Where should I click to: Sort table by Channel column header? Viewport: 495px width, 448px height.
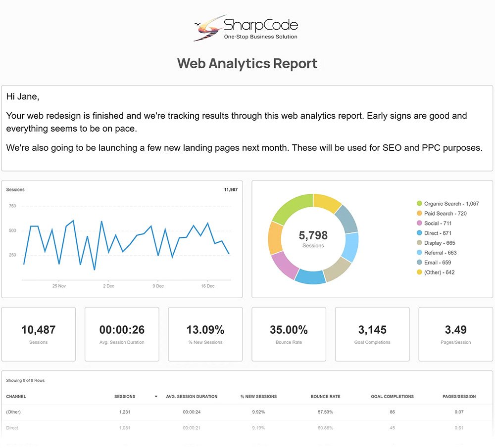tap(16, 397)
